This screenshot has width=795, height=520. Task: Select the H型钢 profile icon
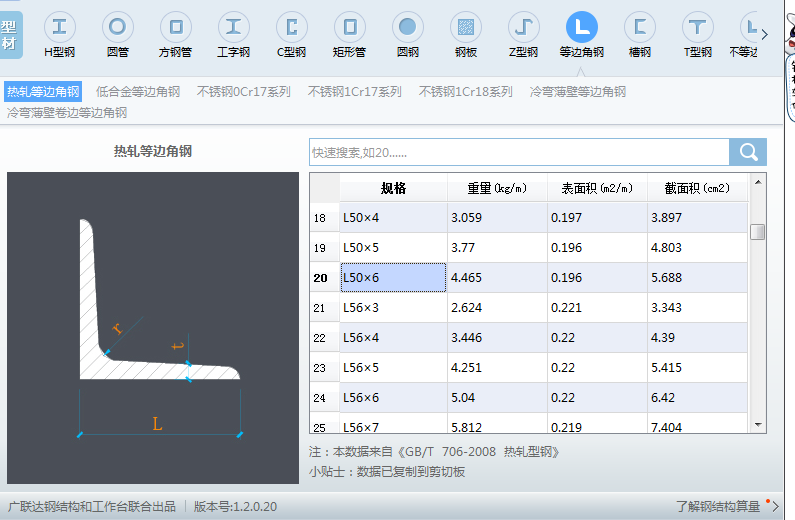(x=59, y=27)
